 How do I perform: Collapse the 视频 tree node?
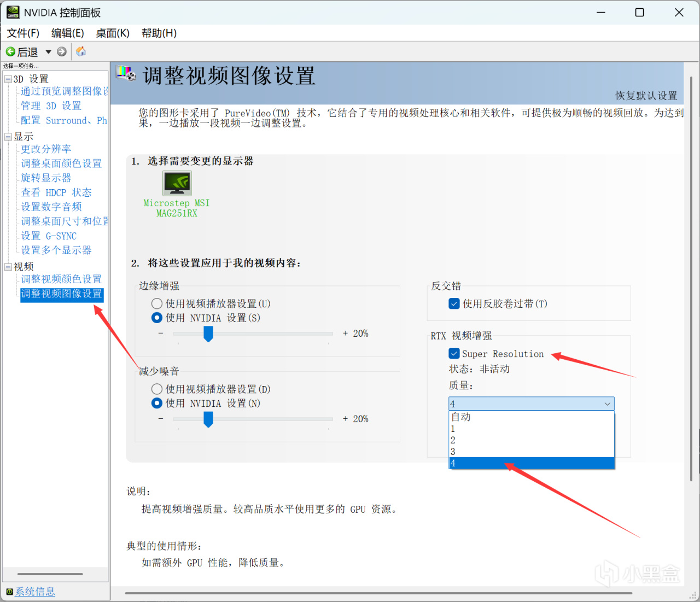[8, 267]
